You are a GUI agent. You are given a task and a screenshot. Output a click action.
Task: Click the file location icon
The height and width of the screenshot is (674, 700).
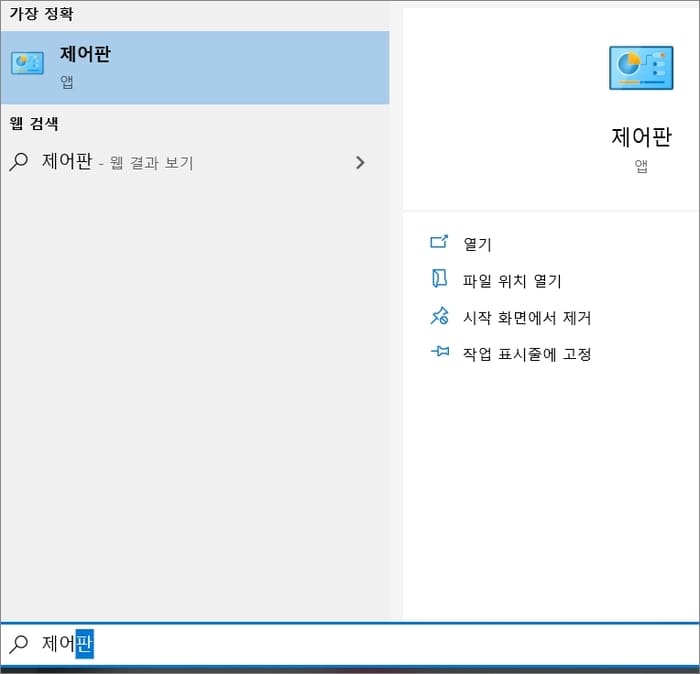coord(439,278)
